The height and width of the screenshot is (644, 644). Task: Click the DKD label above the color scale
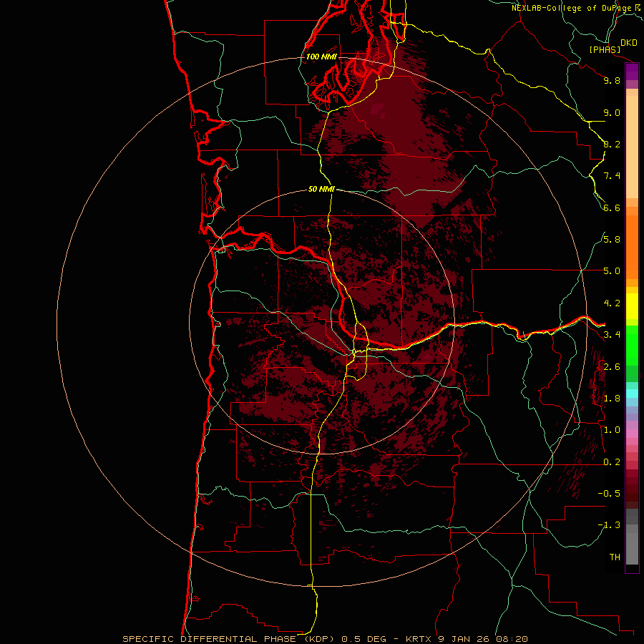coord(629,43)
